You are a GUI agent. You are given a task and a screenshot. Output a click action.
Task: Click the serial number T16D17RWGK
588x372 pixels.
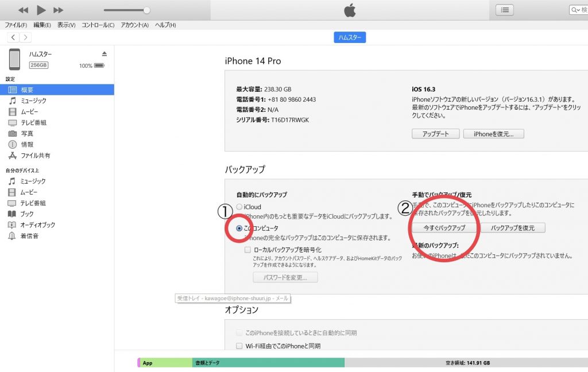click(290, 120)
